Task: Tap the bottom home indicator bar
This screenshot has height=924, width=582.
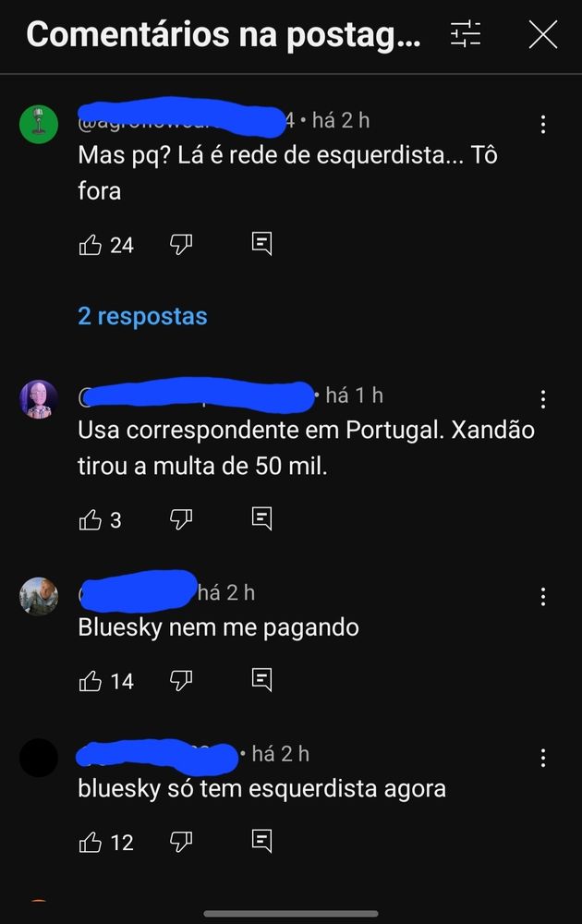Action: [x=291, y=914]
